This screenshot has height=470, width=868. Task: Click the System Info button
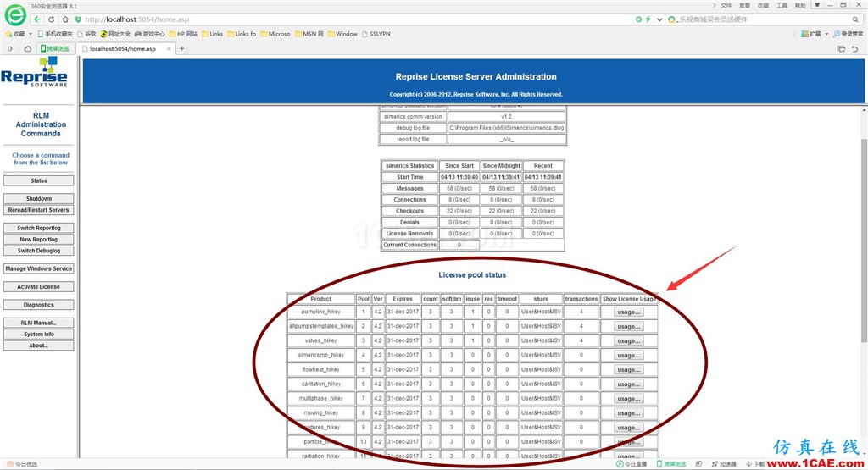(39, 334)
